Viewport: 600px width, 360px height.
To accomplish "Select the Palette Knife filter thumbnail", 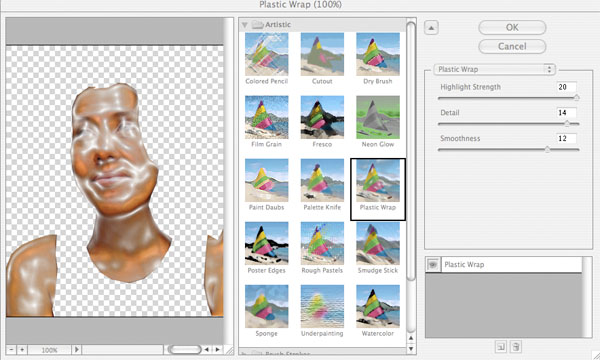I will tap(322, 181).
